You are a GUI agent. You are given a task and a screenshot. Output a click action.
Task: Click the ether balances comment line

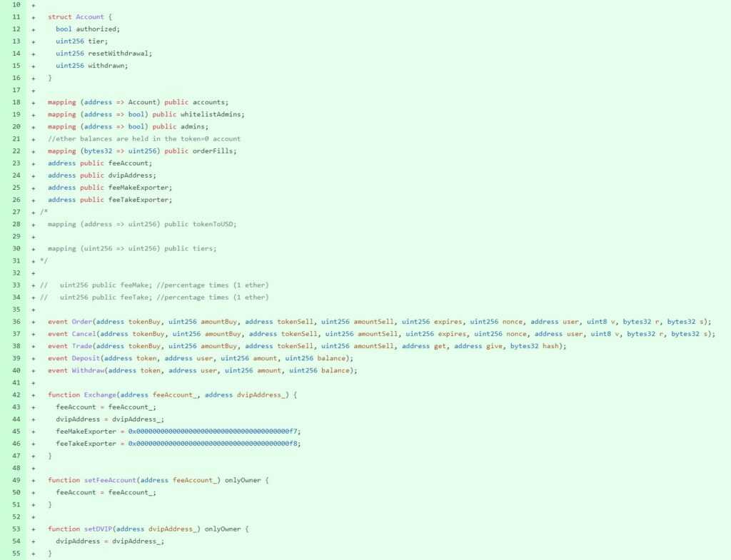(x=143, y=138)
